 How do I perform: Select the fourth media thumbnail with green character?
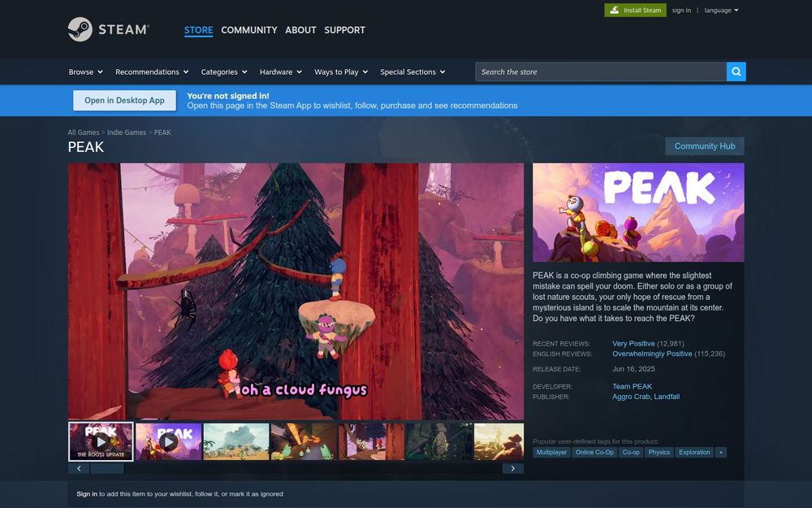tap(304, 441)
